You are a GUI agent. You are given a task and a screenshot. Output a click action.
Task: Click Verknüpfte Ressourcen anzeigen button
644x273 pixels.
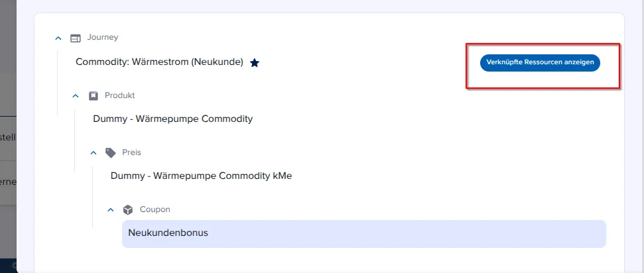[540, 63]
